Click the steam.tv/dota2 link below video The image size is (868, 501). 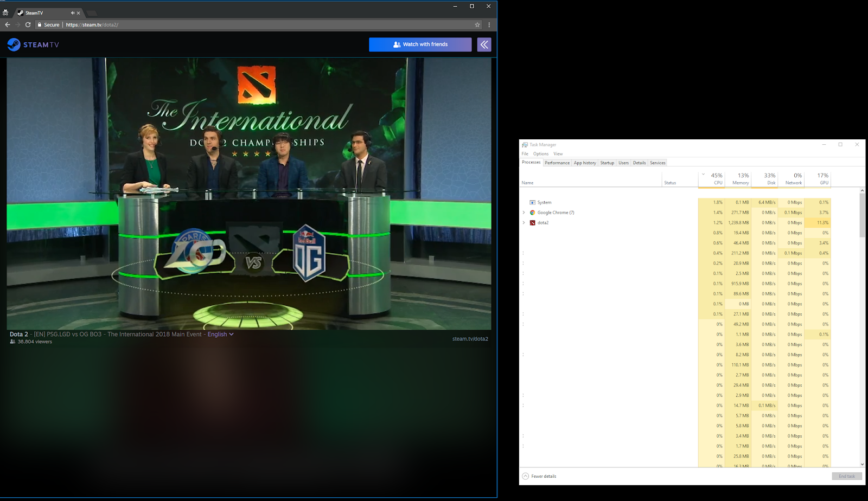click(x=470, y=339)
